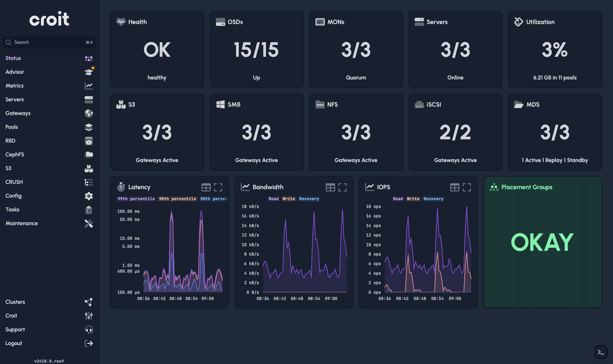Open the Advisor menu item
Image resolution: width=613 pixels, height=364 pixels.
point(49,72)
